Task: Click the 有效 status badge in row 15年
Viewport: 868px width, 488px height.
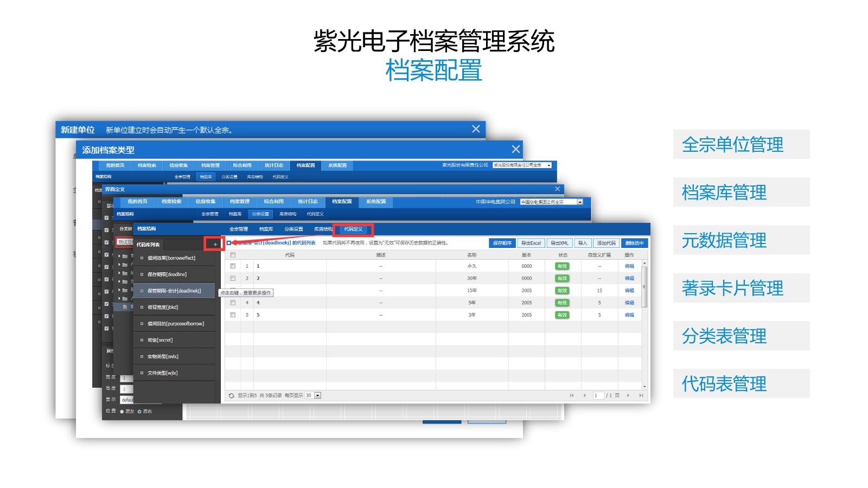Action: click(563, 291)
